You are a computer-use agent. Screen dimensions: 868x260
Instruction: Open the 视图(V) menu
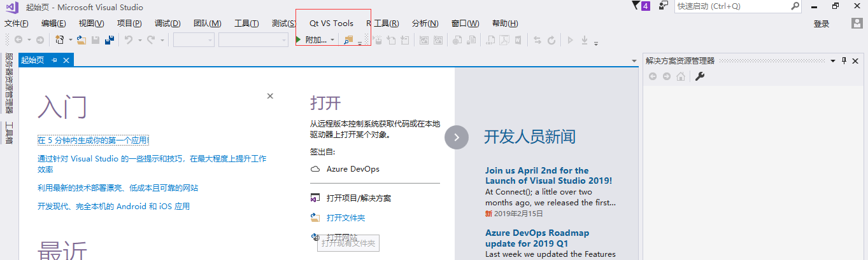[x=92, y=24]
